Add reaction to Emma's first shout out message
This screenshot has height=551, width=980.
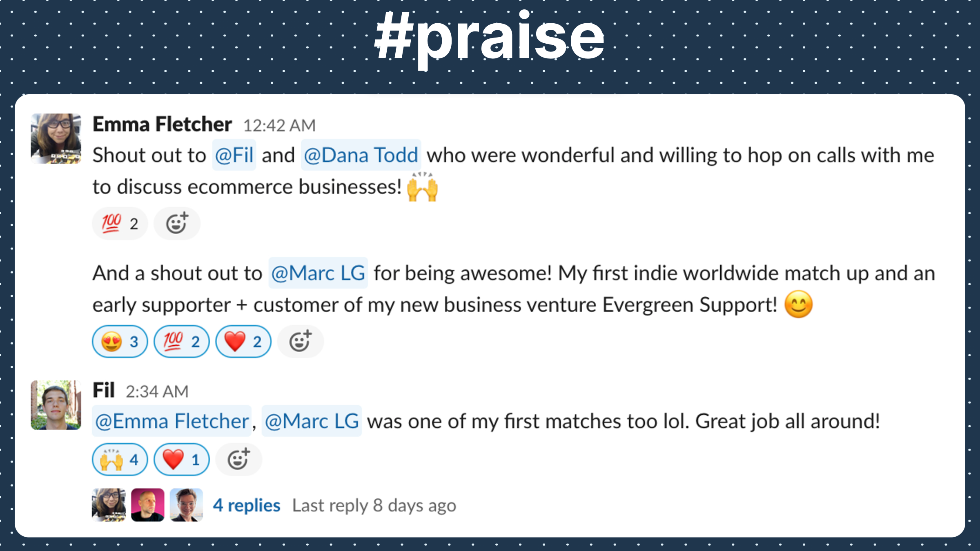click(177, 223)
